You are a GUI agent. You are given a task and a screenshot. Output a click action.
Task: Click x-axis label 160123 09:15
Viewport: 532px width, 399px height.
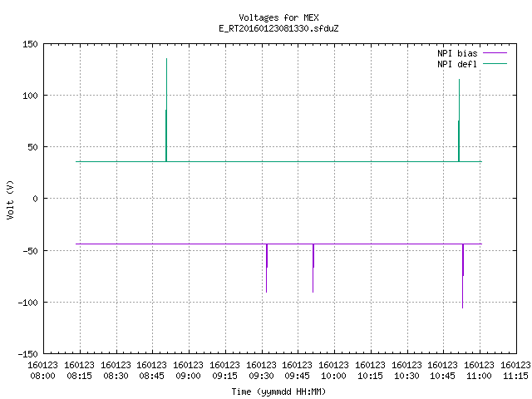coord(224,371)
